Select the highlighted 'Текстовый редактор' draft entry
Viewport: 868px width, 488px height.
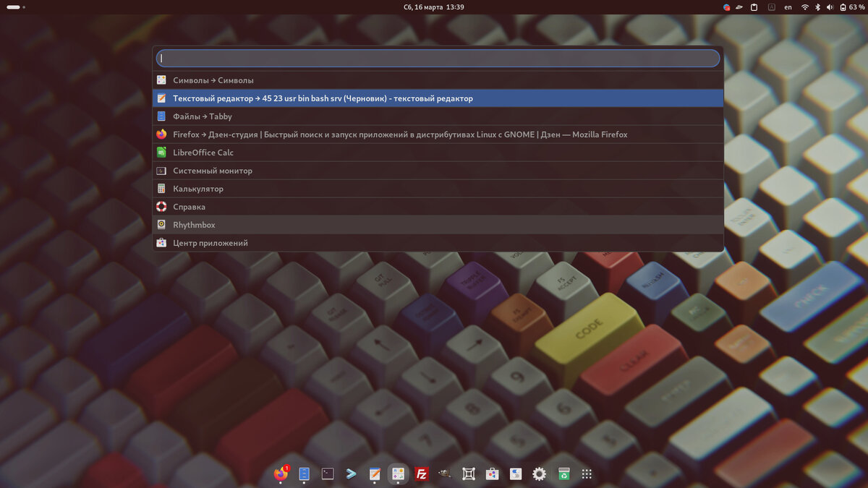pyautogui.click(x=438, y=98)
